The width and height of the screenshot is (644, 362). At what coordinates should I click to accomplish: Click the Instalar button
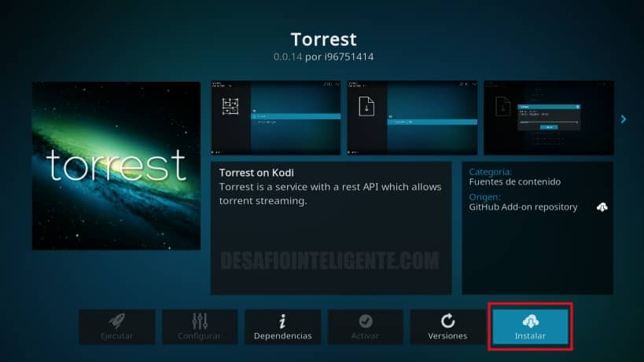click(x=530, y=327)
